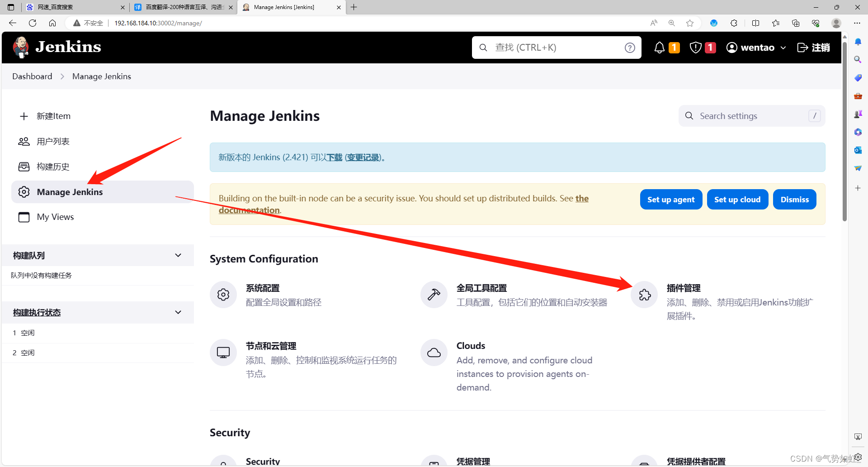Click the browser zoom magnifier icon
Image resolution: width=868 pixels, height=467 pixels.
coord(672,23)
